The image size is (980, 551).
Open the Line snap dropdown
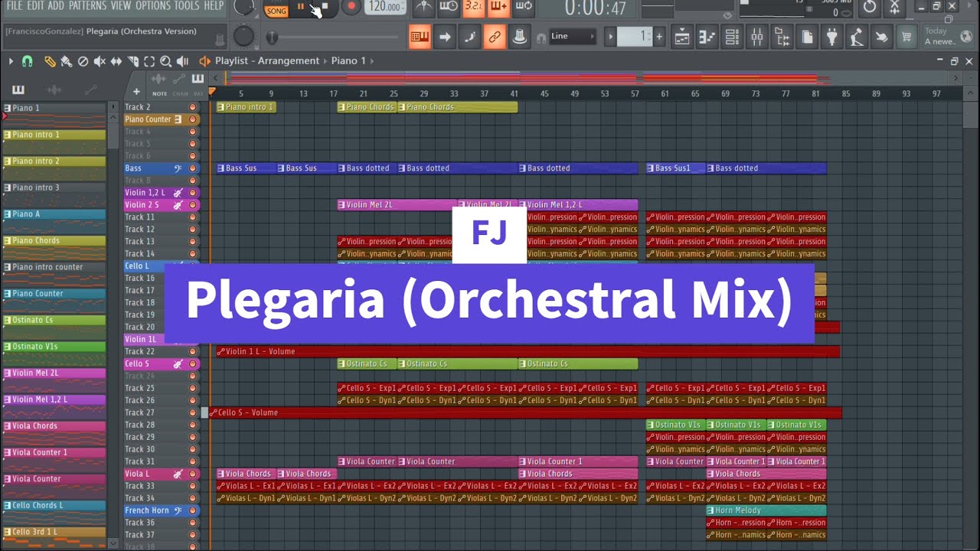point(571,37)
